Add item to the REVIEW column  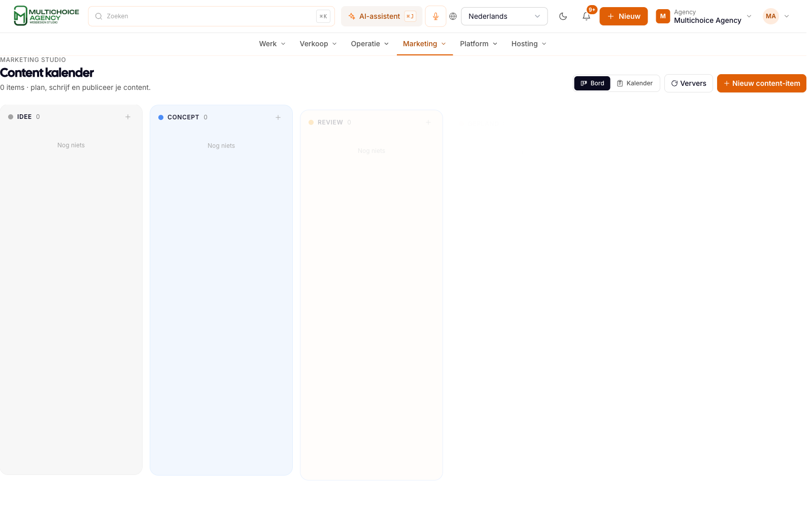[428, 122]
